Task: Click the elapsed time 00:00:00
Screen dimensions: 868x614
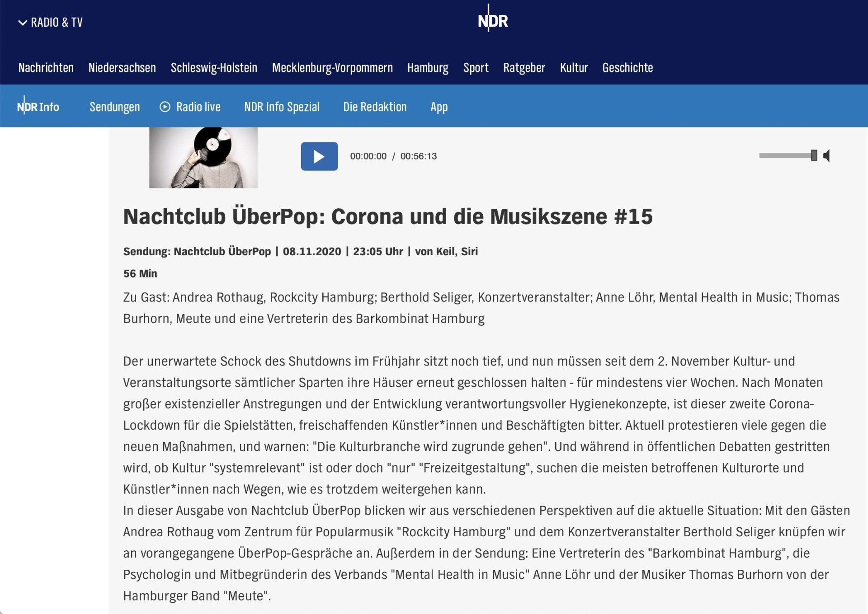Action: [x=368, y=156]
